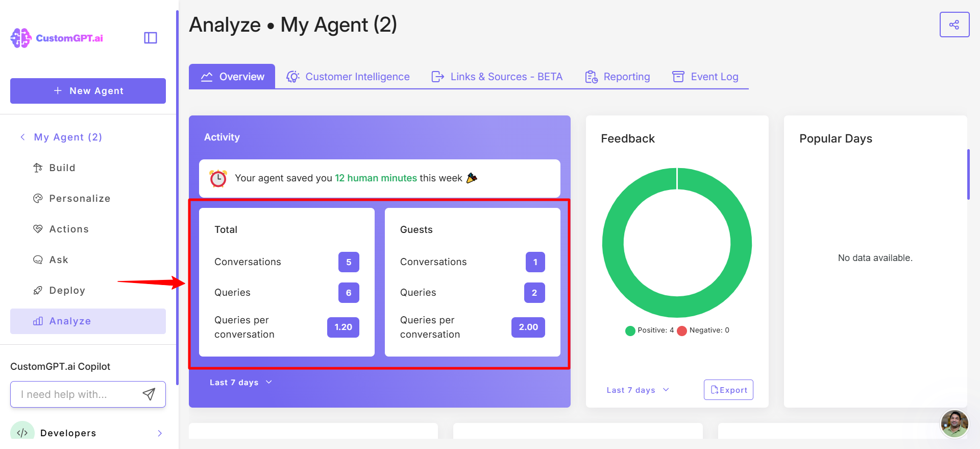Click the Event Log archive icon
980x449 pixels.
point(678,77)
